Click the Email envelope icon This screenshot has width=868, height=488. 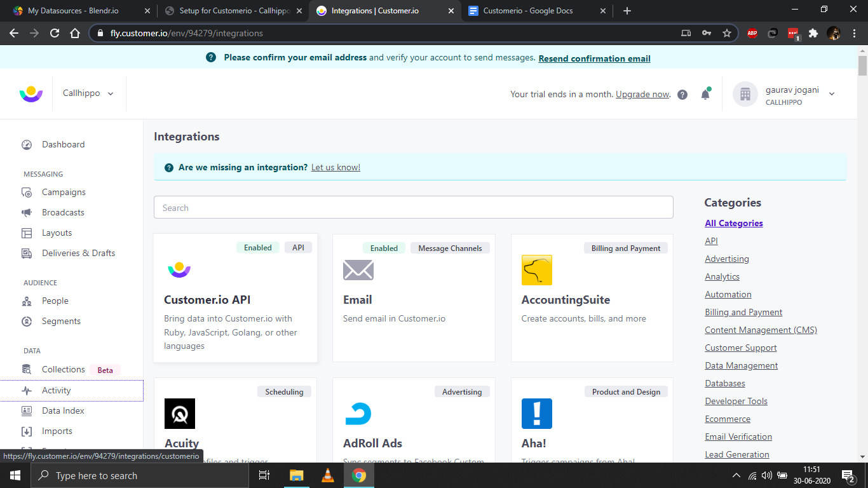pos(358,270)
